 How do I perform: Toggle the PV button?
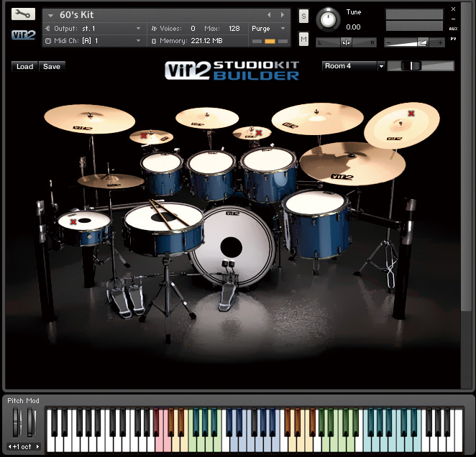pyautogui.click(x=453, y=39)
